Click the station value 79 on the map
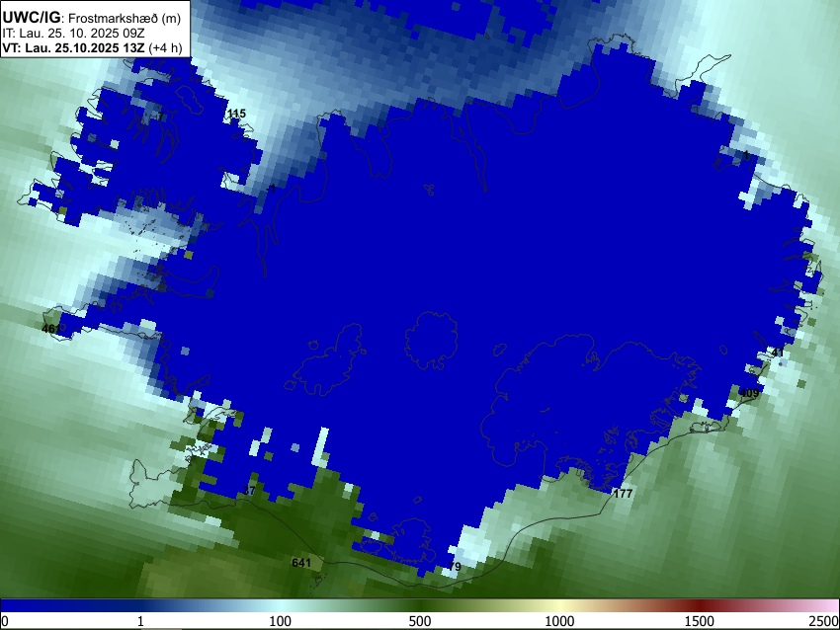The height and width of the screenshot is (630, 840). (455, 566)
